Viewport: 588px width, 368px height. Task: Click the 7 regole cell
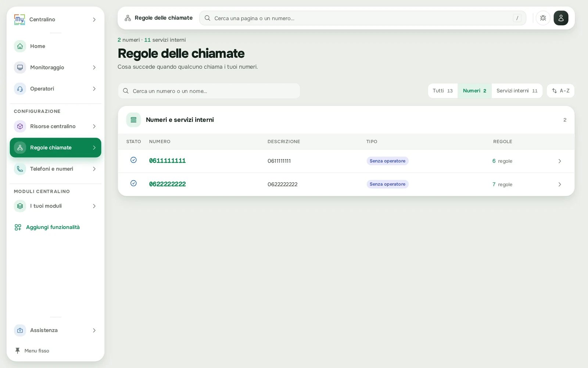[502, 184]
